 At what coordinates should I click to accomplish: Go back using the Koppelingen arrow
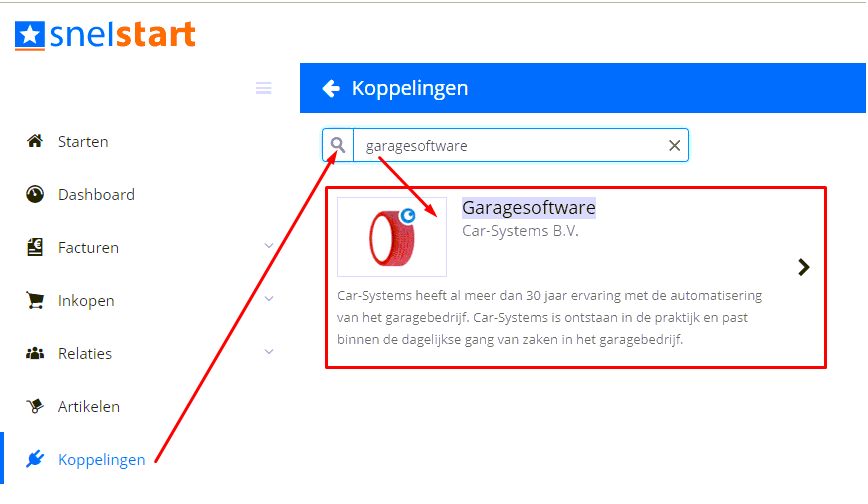[x=331, y=88]
